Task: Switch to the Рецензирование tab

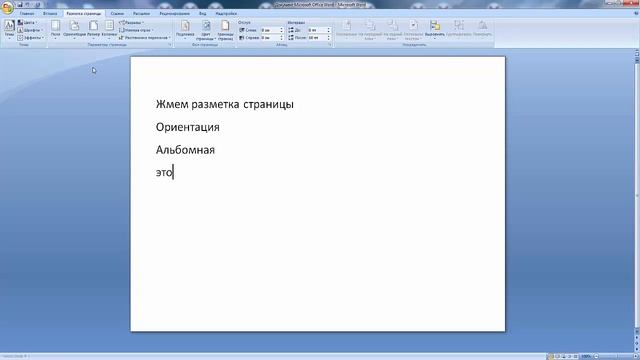Action: pos(175,13)
